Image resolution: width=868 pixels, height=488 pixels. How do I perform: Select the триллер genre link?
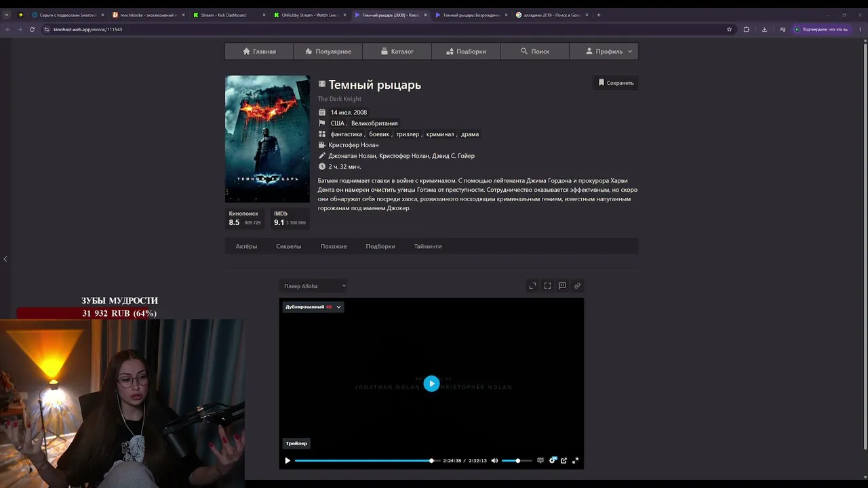tap(408, 134)
